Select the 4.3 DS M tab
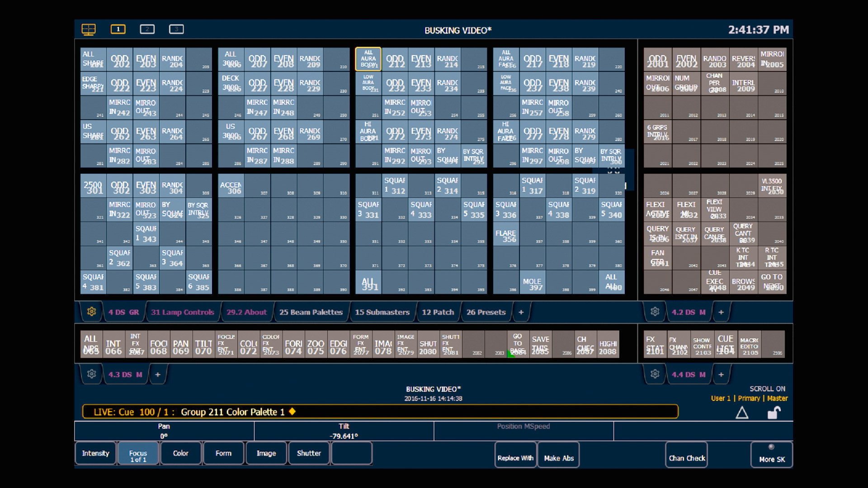 click(125, 375)
